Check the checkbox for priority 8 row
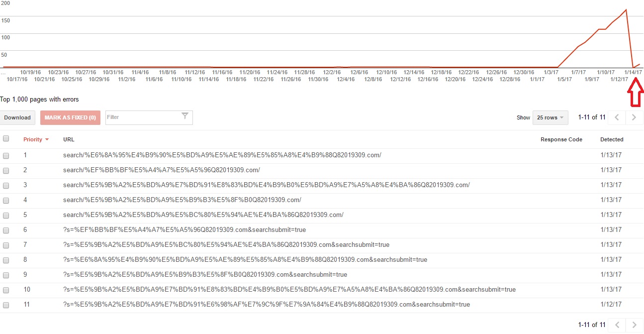Screen dimensions: 644x334 coord(6,260)
